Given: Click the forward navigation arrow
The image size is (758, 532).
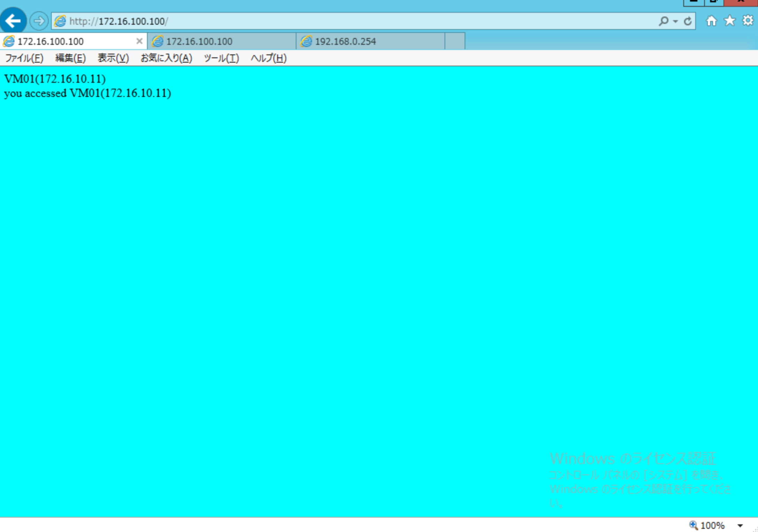Looking at the screenshot, I should [x=39, y=21].
